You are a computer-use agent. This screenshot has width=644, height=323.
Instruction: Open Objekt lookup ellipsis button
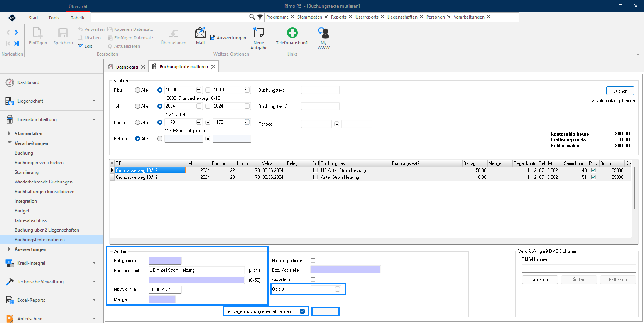pos(337,289)
